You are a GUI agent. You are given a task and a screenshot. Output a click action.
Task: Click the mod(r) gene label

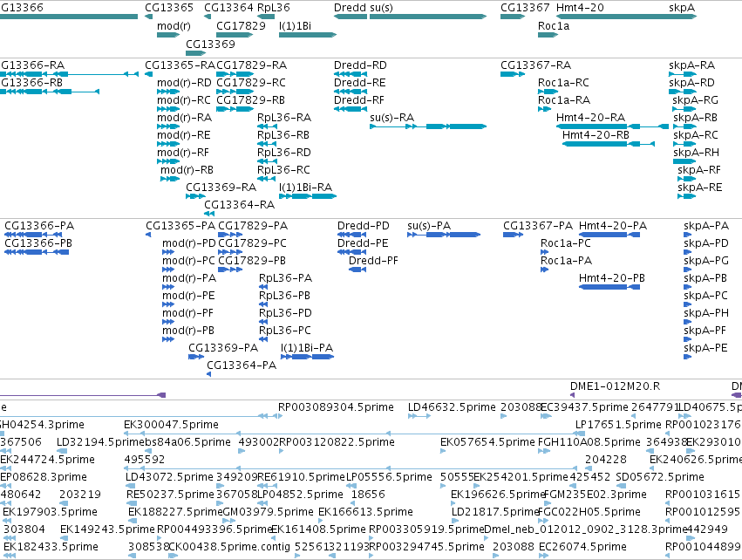click(174, 25)
